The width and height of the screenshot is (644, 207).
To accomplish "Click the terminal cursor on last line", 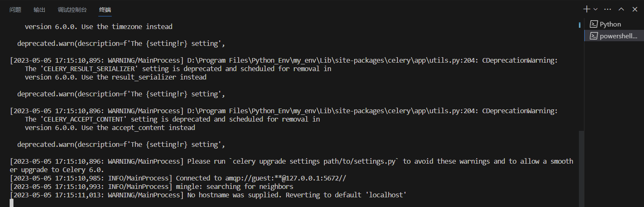I will pos(12,203).
